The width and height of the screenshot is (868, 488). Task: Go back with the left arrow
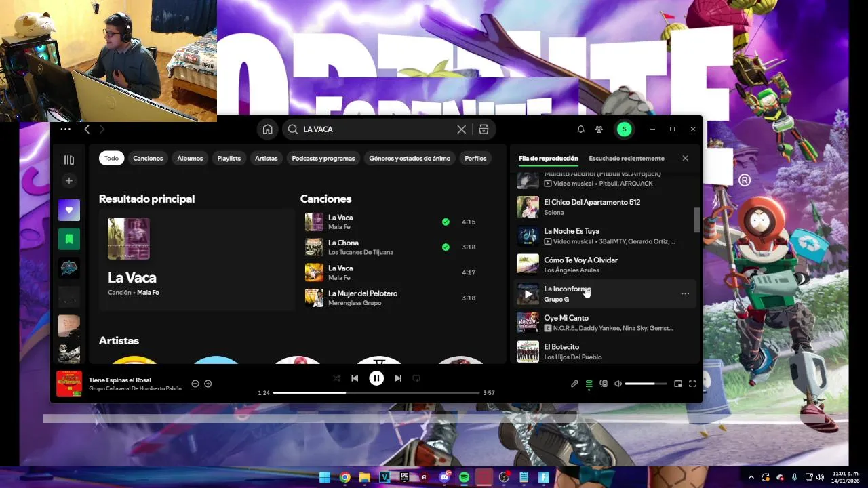click(x=87, y=129)
